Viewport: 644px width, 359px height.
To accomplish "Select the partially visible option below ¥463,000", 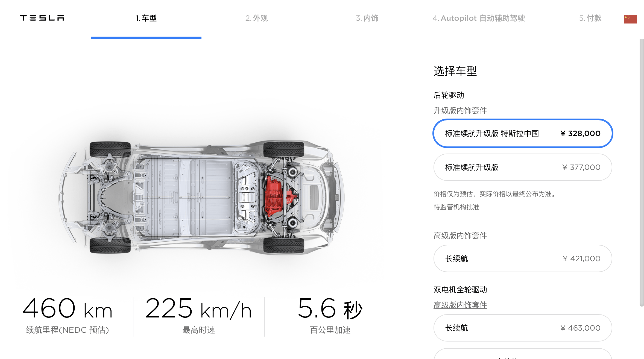I will coord(523,354).
